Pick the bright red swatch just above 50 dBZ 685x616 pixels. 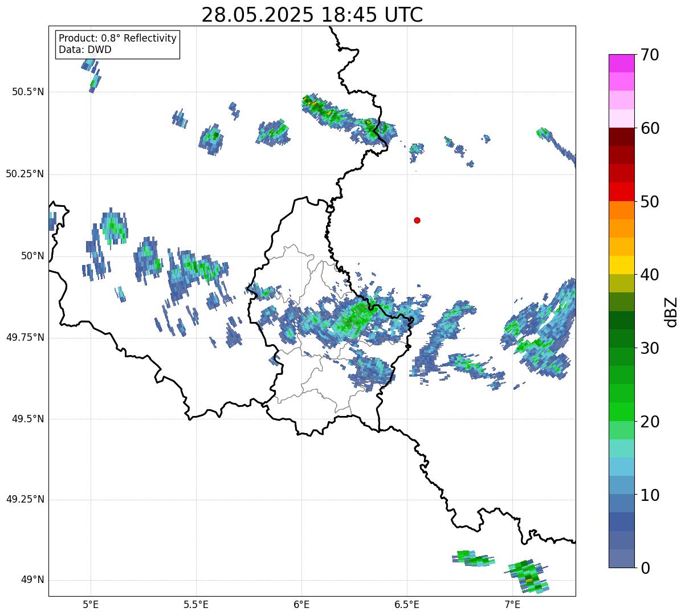622,192
